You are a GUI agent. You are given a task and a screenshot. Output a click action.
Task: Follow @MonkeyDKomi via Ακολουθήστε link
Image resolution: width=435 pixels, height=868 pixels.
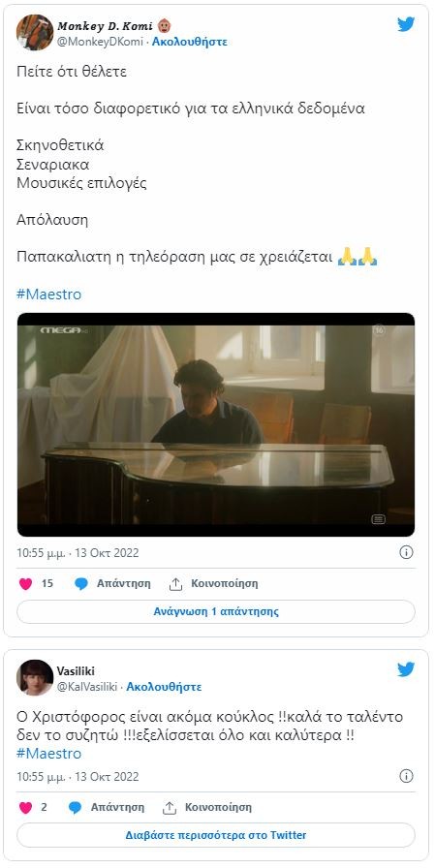coord(190,42)
